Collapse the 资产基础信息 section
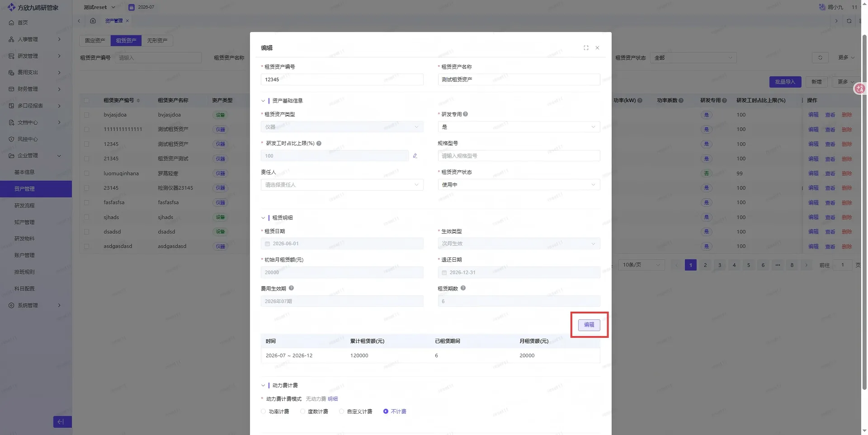 [x=263, y=101]
